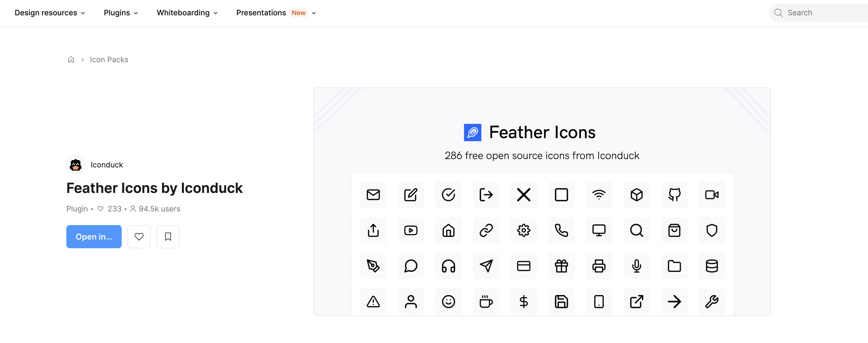
Task: Select the printer icon
Action: tap(599, 266)
